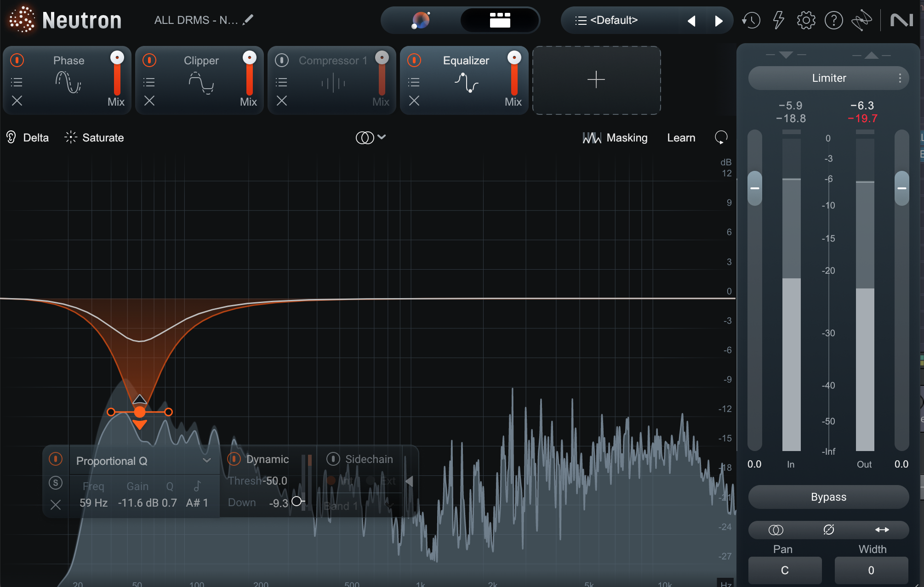This screenshot has width=924, height=587.
Task: Remove EQ band 1 with the X
Action: (x=56, y=505)
